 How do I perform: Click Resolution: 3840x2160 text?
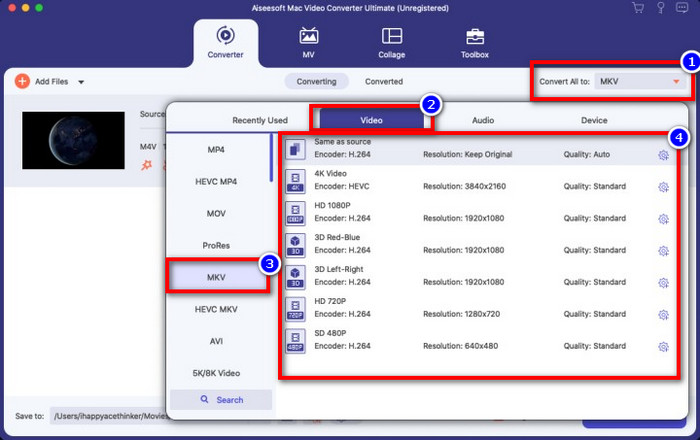[464, 187]
